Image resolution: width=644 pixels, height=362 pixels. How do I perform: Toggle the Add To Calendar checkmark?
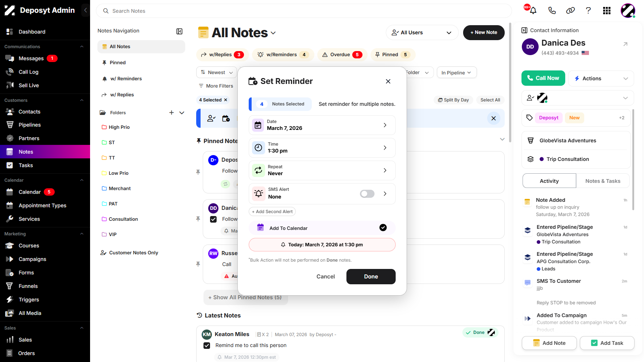tap(383, 228)
